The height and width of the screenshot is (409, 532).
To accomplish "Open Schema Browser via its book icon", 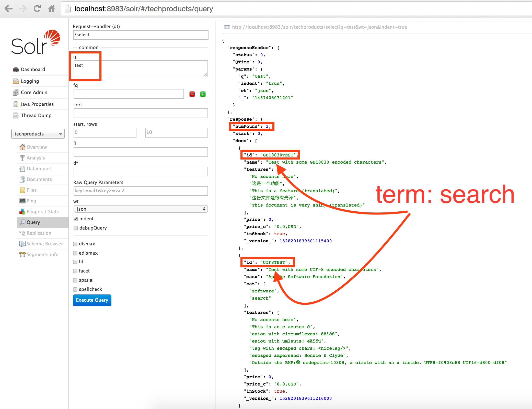I will pyautogui.click(x=22, y=244).
